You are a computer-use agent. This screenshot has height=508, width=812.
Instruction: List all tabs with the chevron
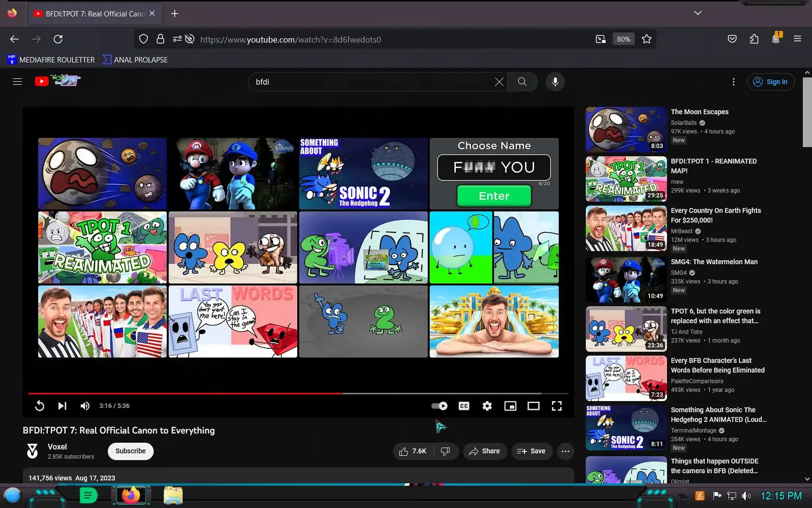pos(697,13)
